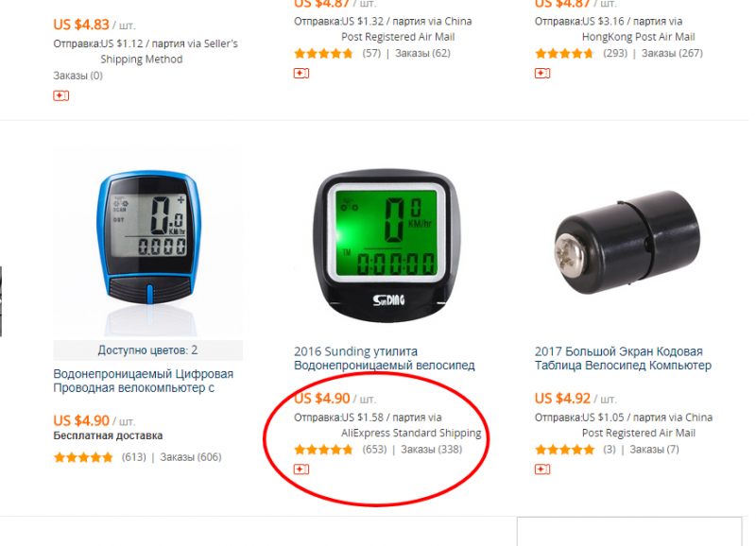
Task: Click coupon icon below 293 reviews listing
Action: pyautogui.click(x=541, y=74)
